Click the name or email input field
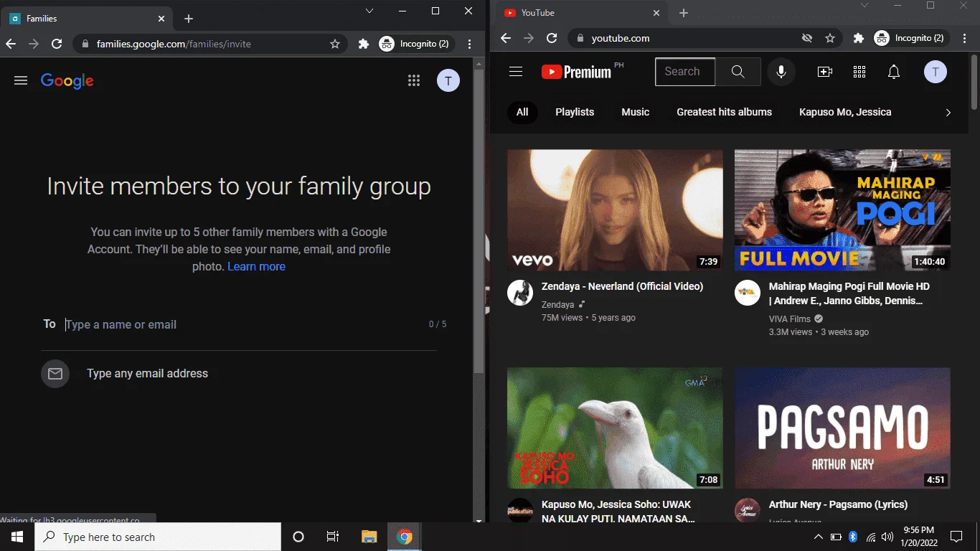Image resolution: width=980 pixels, height=551 pixels. 244,324
